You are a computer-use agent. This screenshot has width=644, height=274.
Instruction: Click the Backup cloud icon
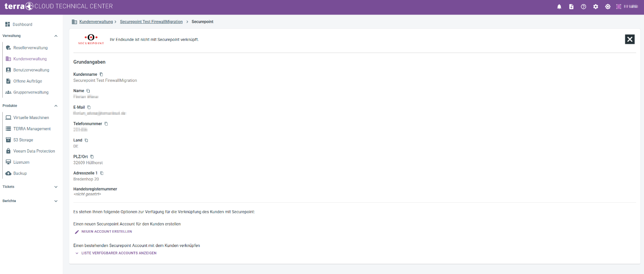[x=8, y=173]
